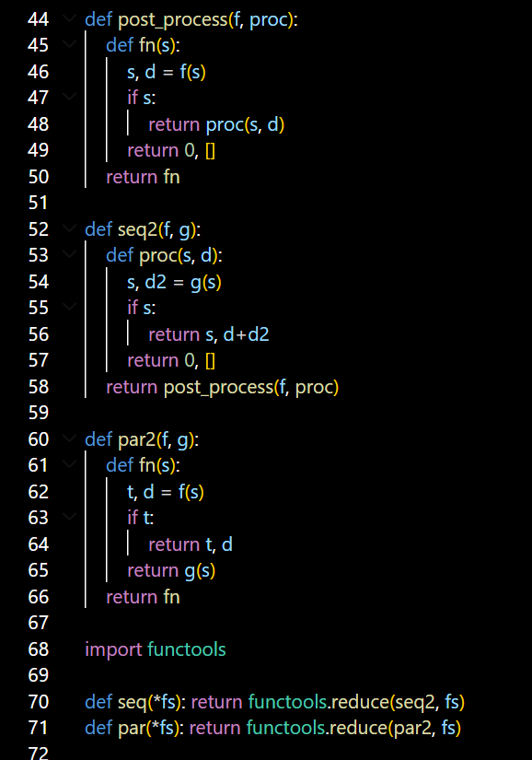Image resolution: width=532 pixels, height=760 pixels.
Task: Place cursor on 'import' keyword line 68
Action: (114, 650)
